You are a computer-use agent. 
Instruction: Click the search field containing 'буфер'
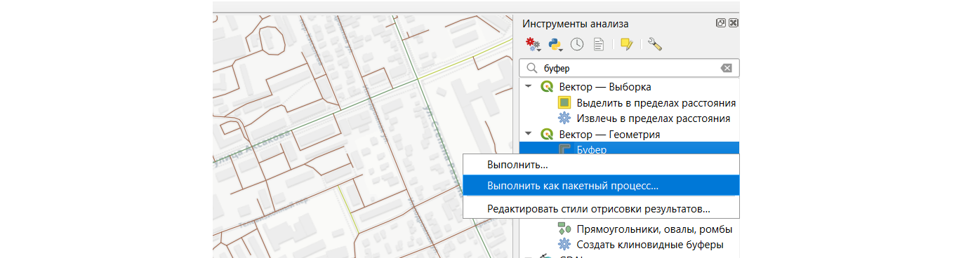tap(629, 68)
